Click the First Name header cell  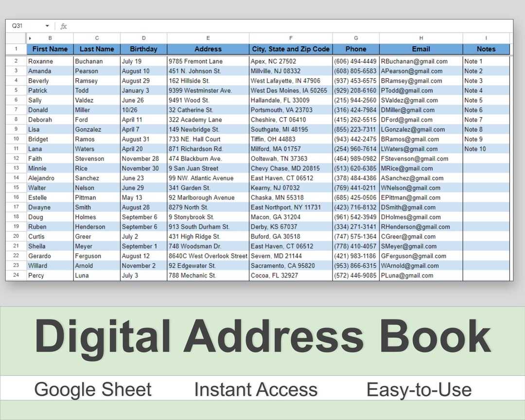point(50,49)
